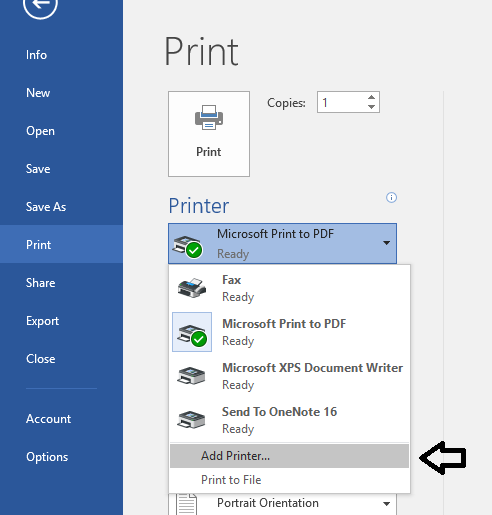Open Word Options
Viewport: 492px width, 515px height.
(47, 457)
